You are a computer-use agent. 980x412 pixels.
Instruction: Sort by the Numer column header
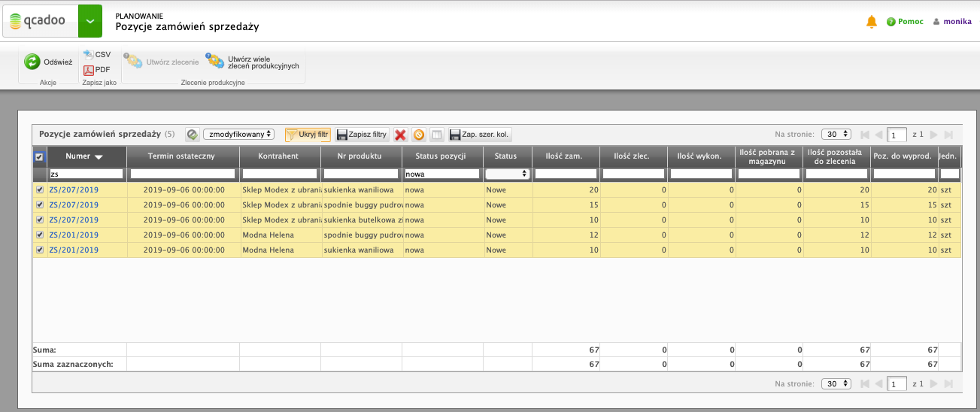tap(86, 156)
